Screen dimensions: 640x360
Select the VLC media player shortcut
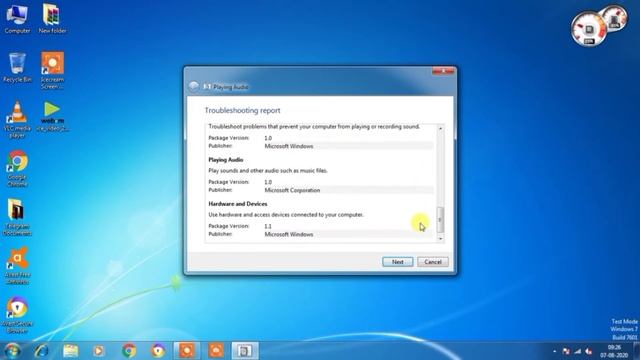coord(17,119)
